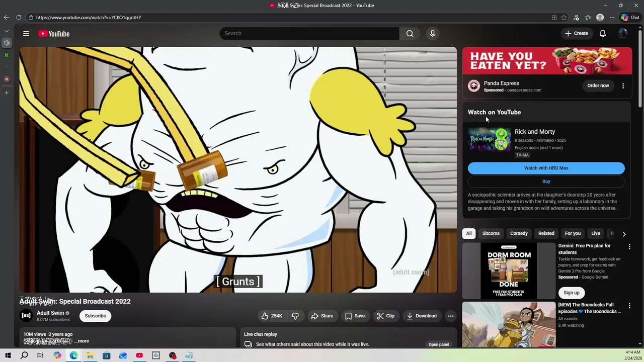
Task: Expand vertical tabs chevron in sidebar
Action: pos(7,31)
